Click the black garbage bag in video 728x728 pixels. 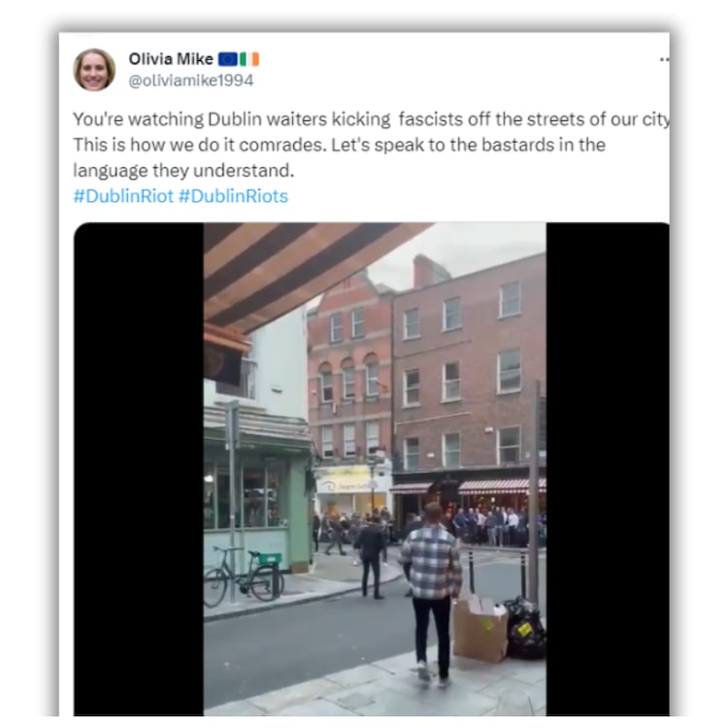click(526, 628)
